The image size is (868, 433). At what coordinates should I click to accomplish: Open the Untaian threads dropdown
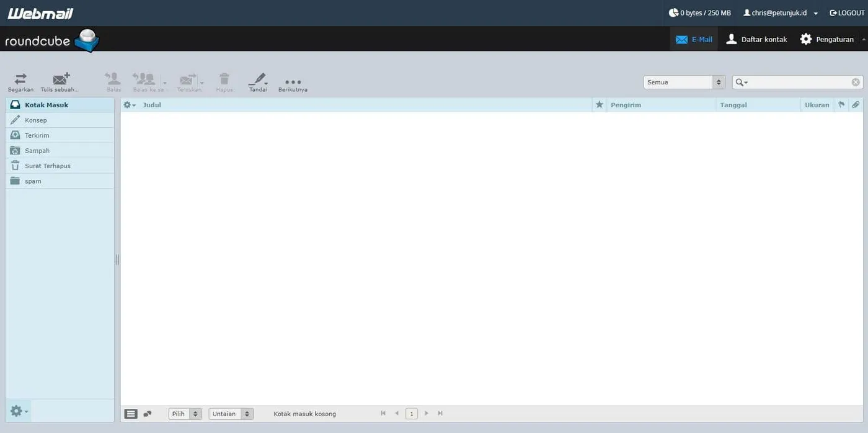click(231, 414)
